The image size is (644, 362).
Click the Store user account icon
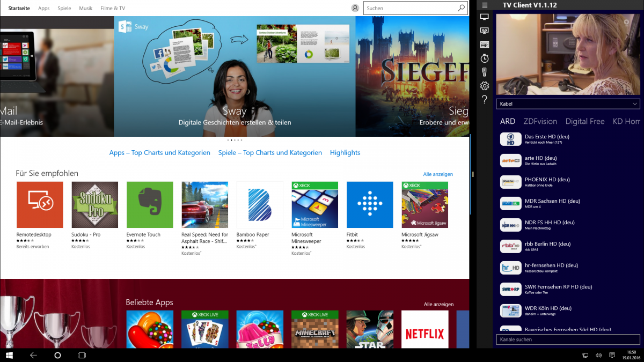tap(355, 8)
